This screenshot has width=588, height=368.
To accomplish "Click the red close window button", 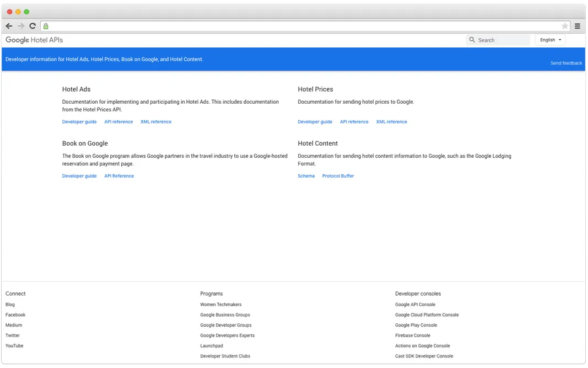I will (x=10, y=12).
